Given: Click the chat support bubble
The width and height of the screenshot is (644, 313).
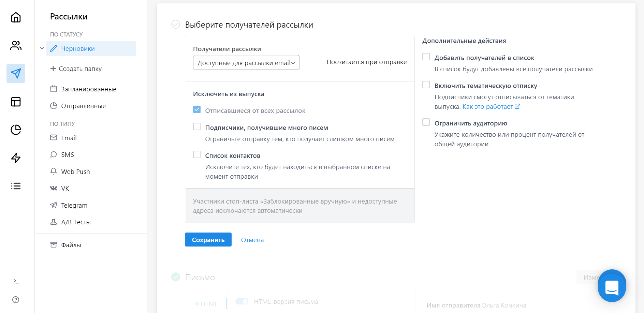Looking at the screenshot, I should click(612, 286).
